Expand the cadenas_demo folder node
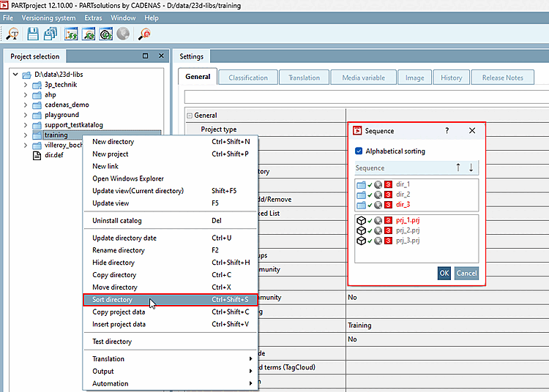 (26, 105)
